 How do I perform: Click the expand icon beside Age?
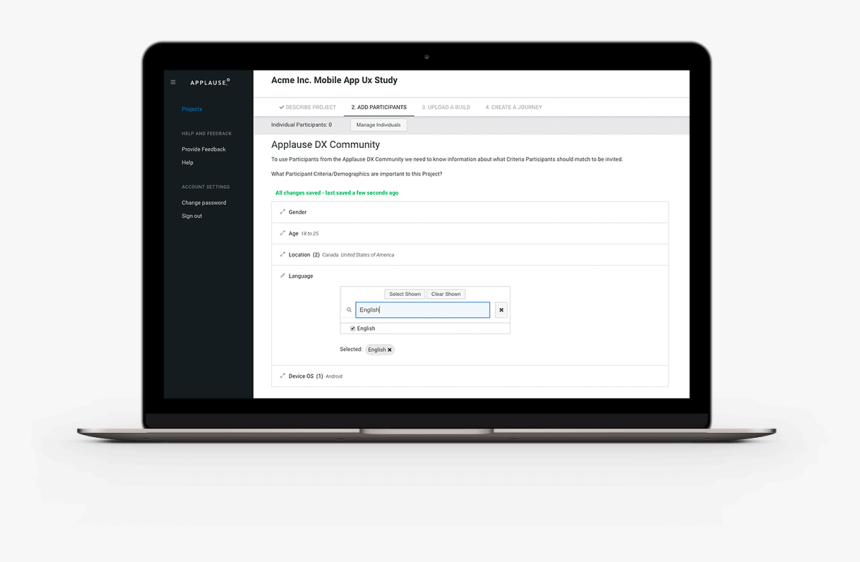282,233
